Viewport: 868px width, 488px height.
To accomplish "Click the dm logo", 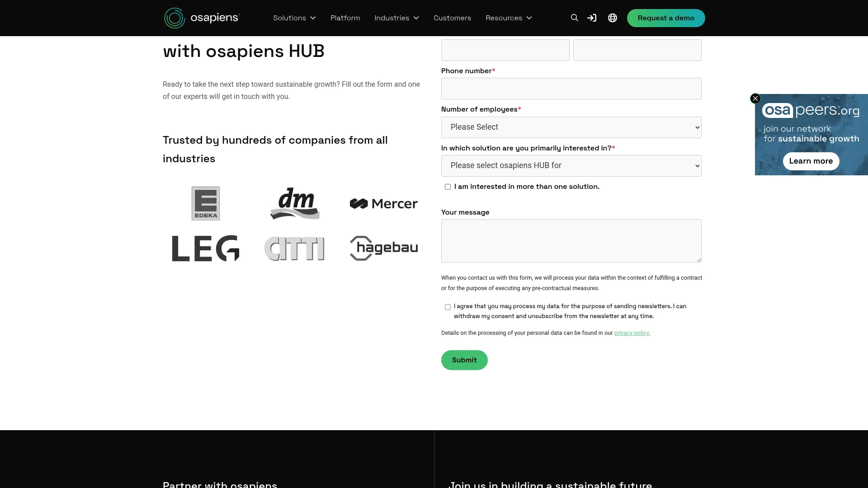I will pos(295,203).
